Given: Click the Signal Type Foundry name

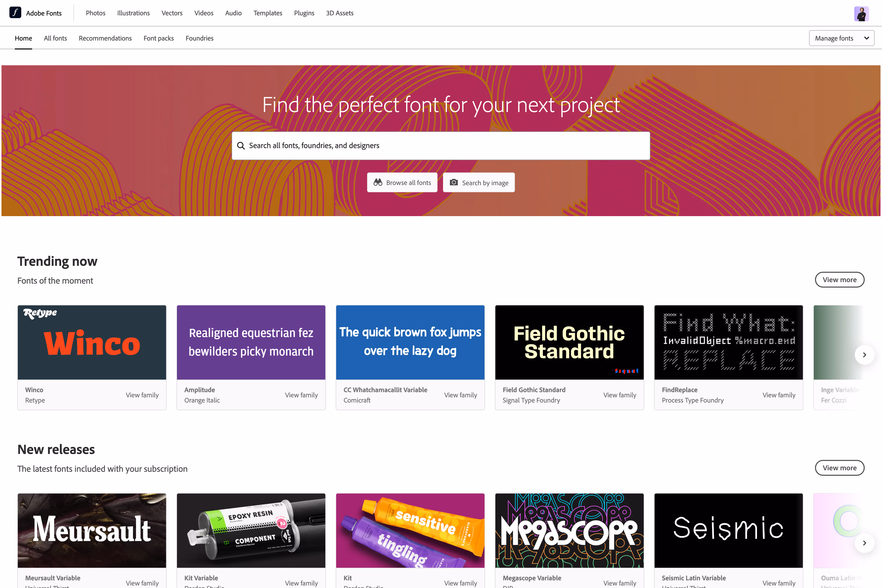Looking at the screenshot, I should point(531,400).
